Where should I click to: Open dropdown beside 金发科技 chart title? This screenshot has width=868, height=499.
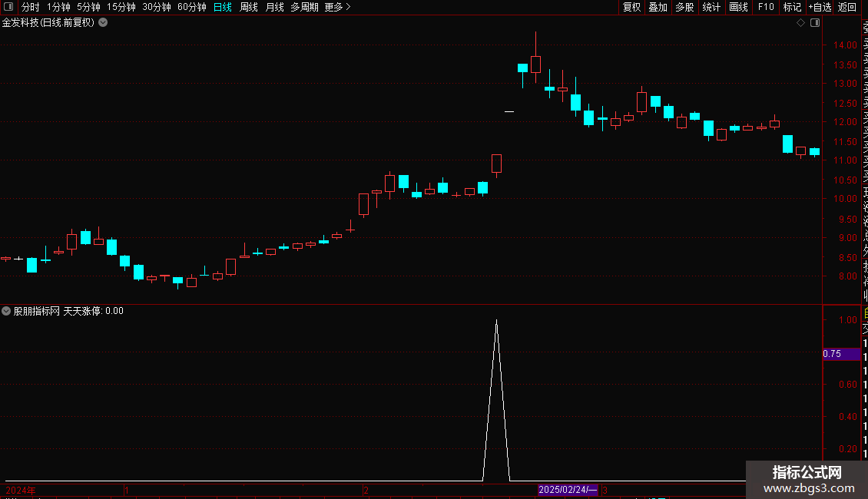[x=103, y=23]
